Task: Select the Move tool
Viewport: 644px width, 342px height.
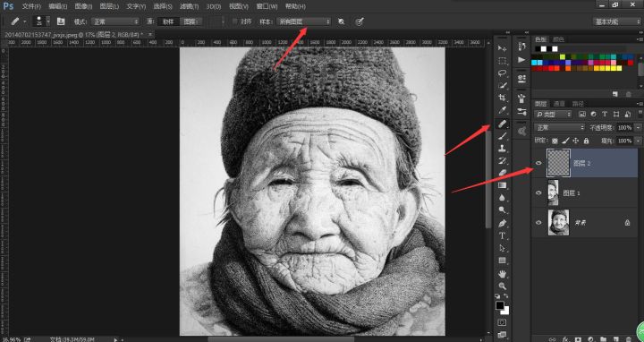Action: coord(502,48)
